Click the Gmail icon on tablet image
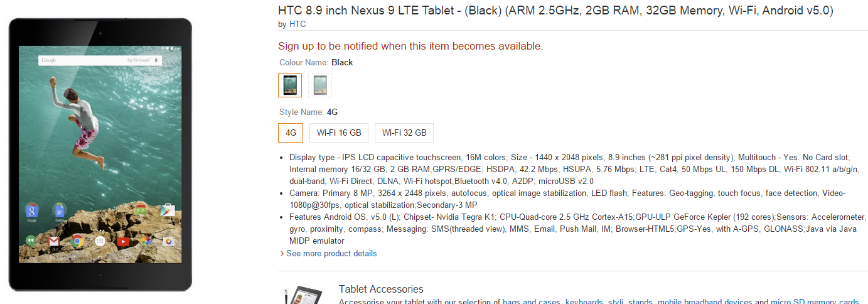Image resolution: width=868 pixels, height=304 pixels. click(54, 241)
